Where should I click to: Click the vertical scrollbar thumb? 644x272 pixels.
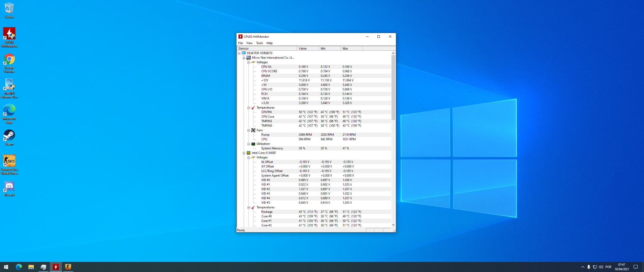pyautogui.click(x=393, y=88)
